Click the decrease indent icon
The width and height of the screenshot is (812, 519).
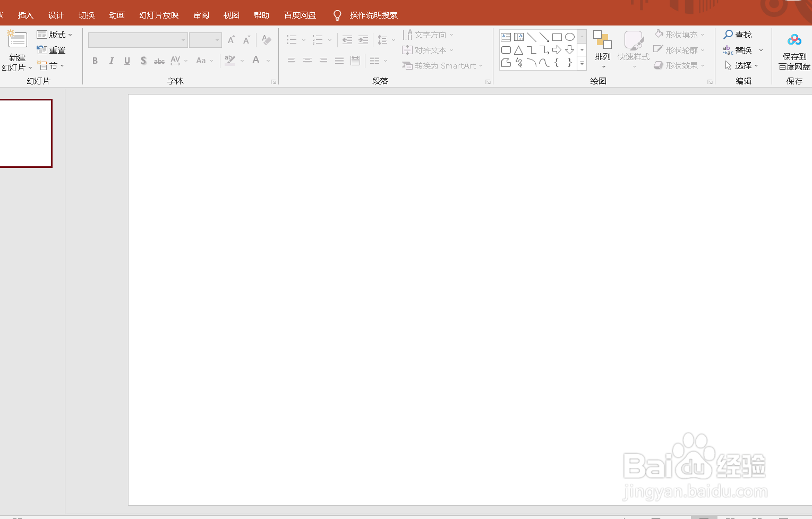(347, 40)
